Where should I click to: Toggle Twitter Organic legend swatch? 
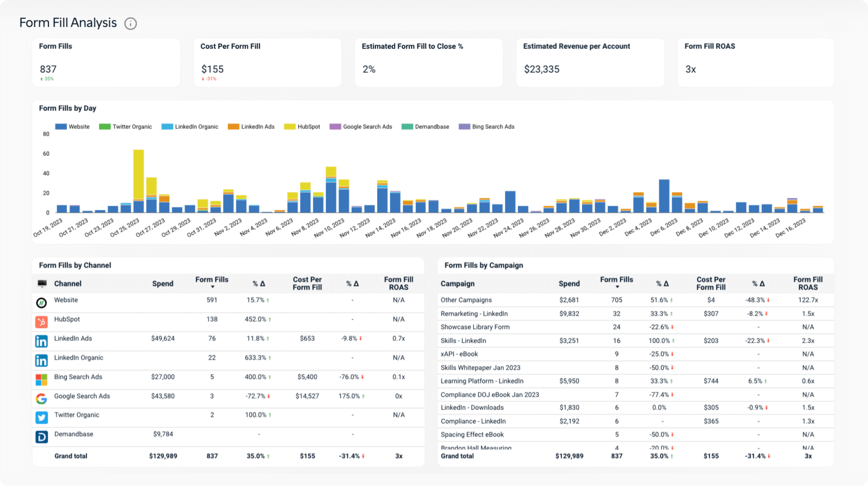click(105, 127)
